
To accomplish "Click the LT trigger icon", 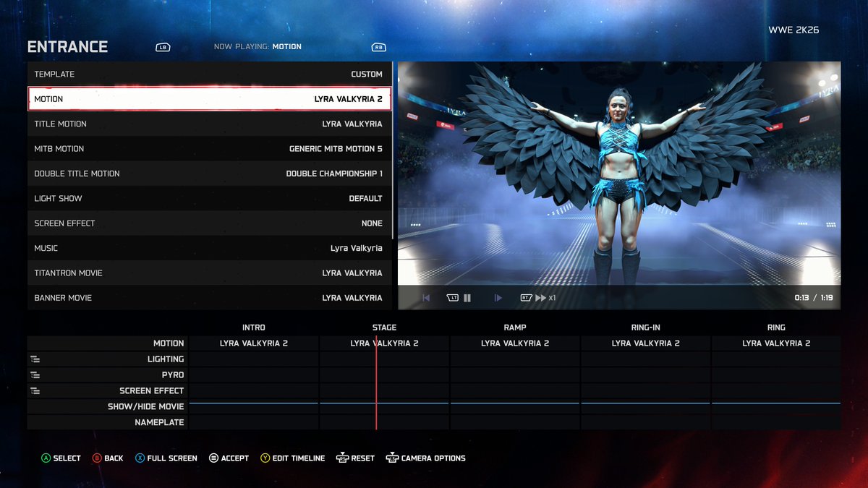I will [x=453, y=298].
